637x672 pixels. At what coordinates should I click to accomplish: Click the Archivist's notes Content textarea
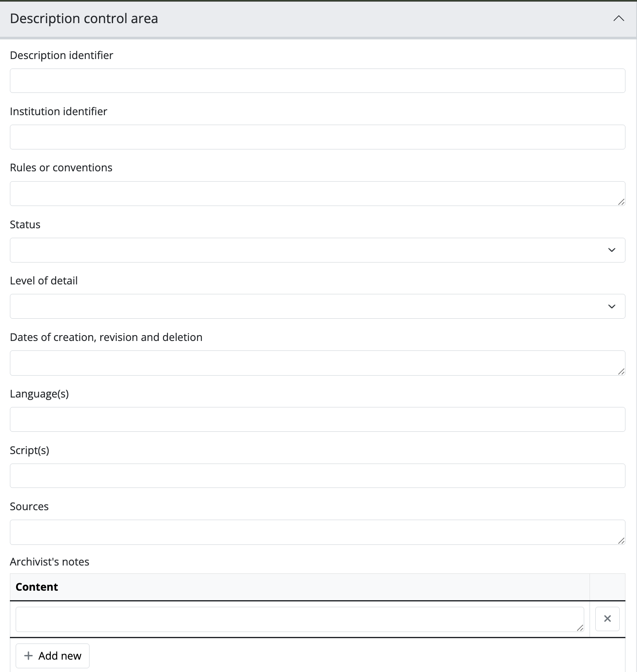tap(300, 619)
